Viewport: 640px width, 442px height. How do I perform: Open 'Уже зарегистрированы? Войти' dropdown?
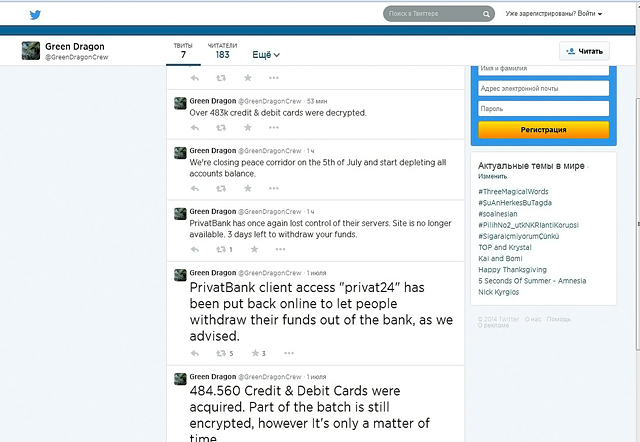tap(554, 14)
